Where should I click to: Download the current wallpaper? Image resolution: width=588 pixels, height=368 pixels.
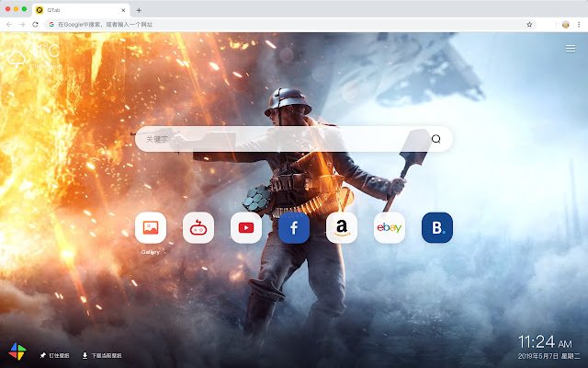pos(102,355)
